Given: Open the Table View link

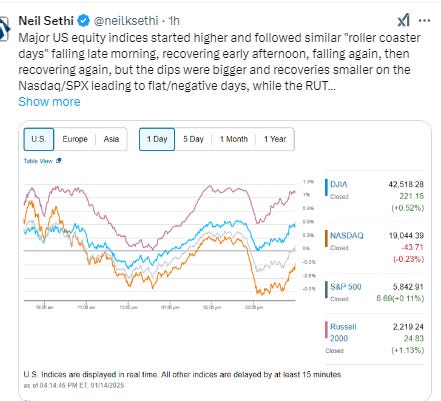Looking at the screenshot, I should click(x=38, y=161).
